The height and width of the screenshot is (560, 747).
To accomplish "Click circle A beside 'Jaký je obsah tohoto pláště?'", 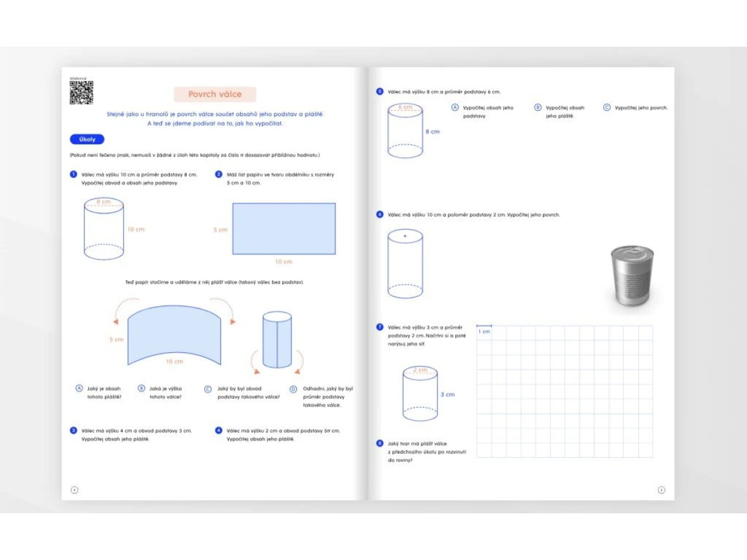I will [x=79, y=388].
